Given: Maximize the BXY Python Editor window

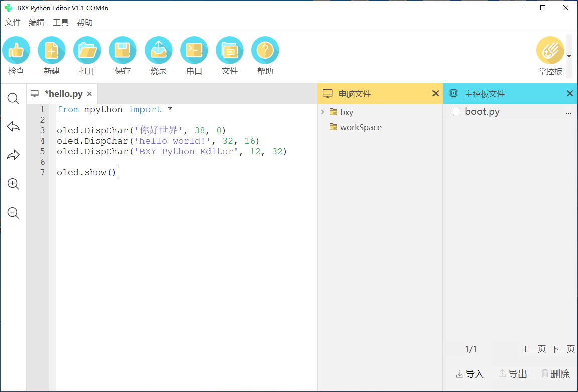Looking at the screenshot, I should point(543,8).
